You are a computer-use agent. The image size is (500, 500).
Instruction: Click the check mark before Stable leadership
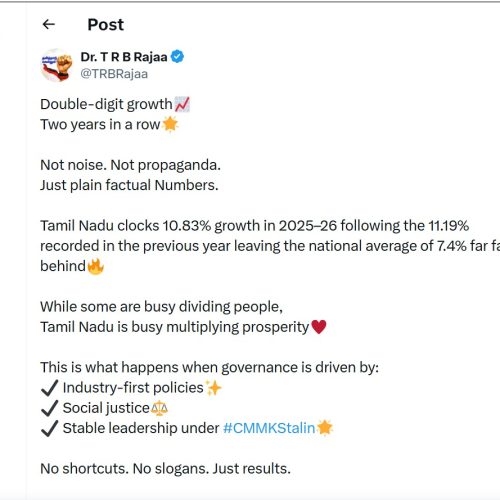coord(50,429)
